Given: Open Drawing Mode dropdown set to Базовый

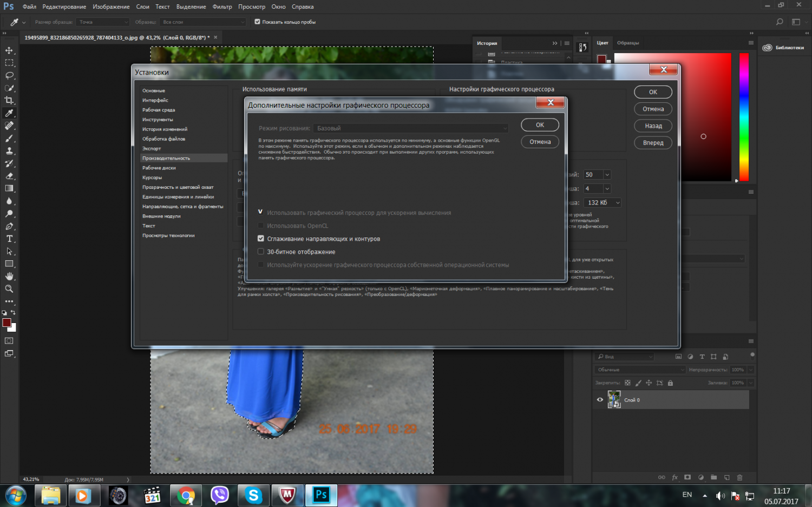Looking at the screenshot, I should click(411, 128).
